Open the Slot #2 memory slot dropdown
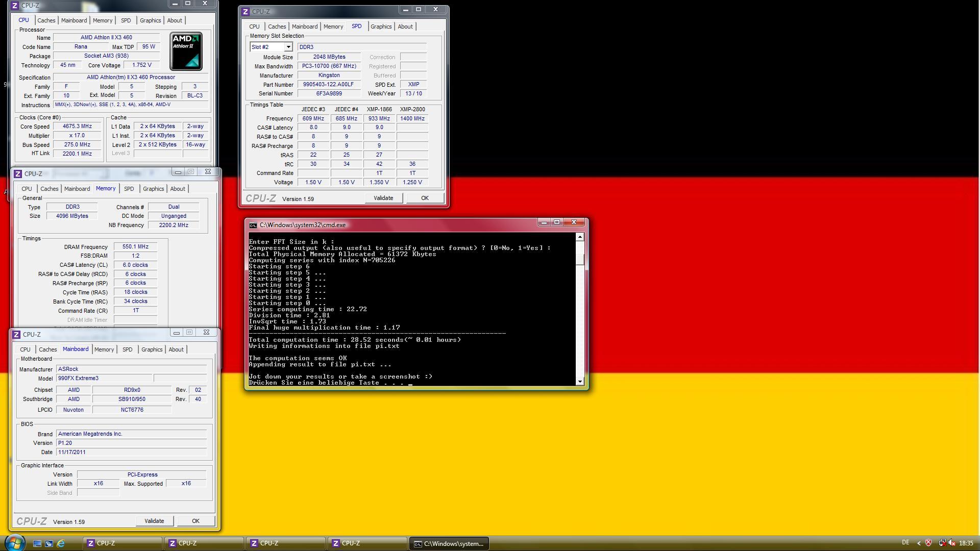 [x=288, y=47]
